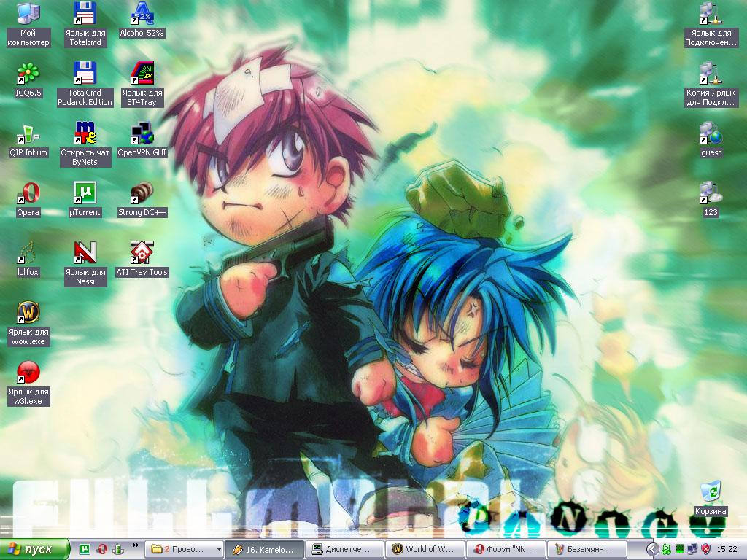Expand the Прово... taskbar group dropdown
747x560 pixels.
[x=219, y=550]
